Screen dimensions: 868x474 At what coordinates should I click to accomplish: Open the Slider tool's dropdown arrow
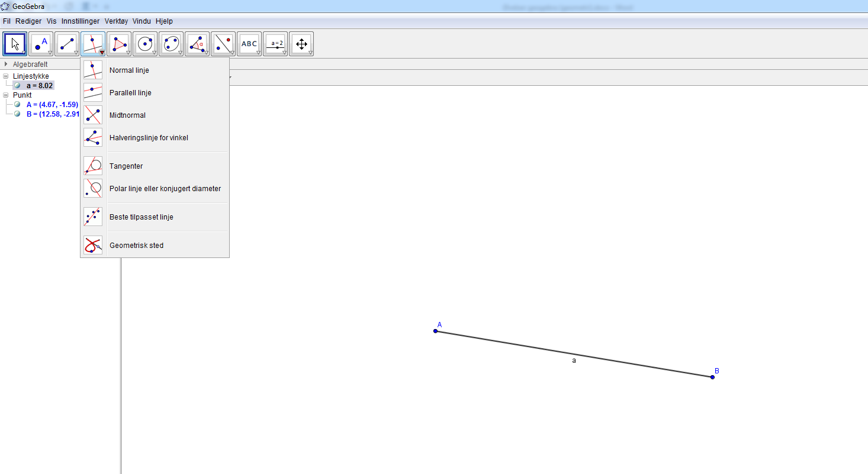point(284,53)
